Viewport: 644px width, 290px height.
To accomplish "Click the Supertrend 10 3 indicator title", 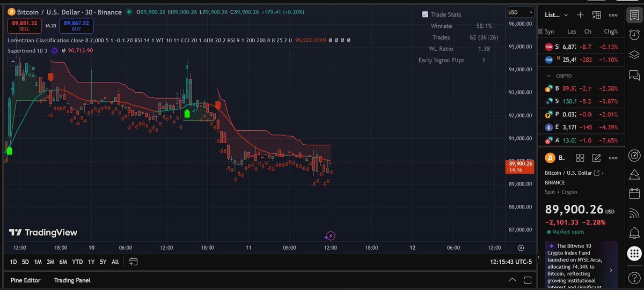I will [x=28, y=50].
